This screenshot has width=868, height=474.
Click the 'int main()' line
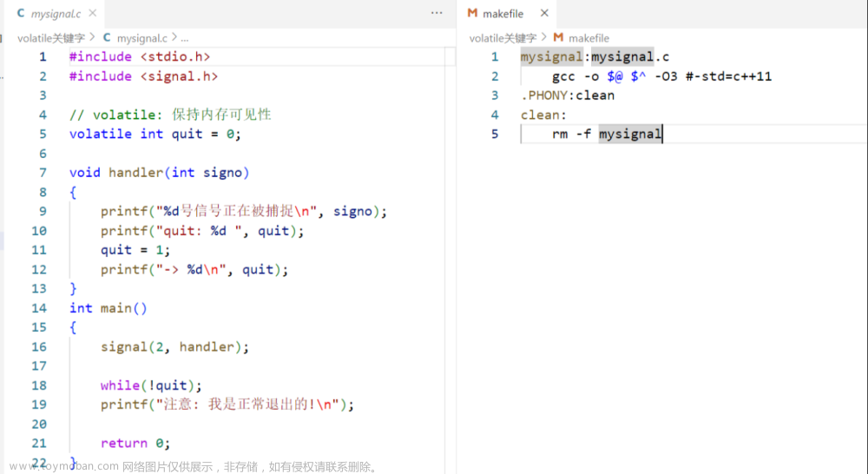click(108, 308)
